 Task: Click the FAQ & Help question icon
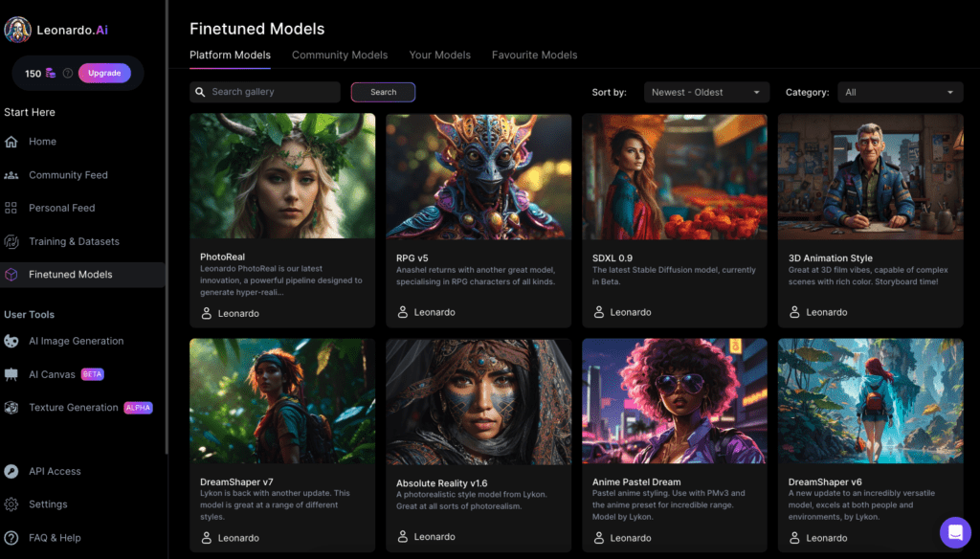click(11, 538)
